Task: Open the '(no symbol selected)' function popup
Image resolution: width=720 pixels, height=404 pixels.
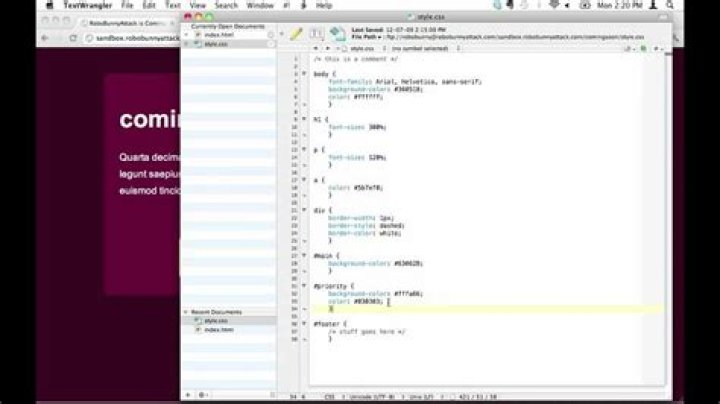Action: [x=425, y=48]
